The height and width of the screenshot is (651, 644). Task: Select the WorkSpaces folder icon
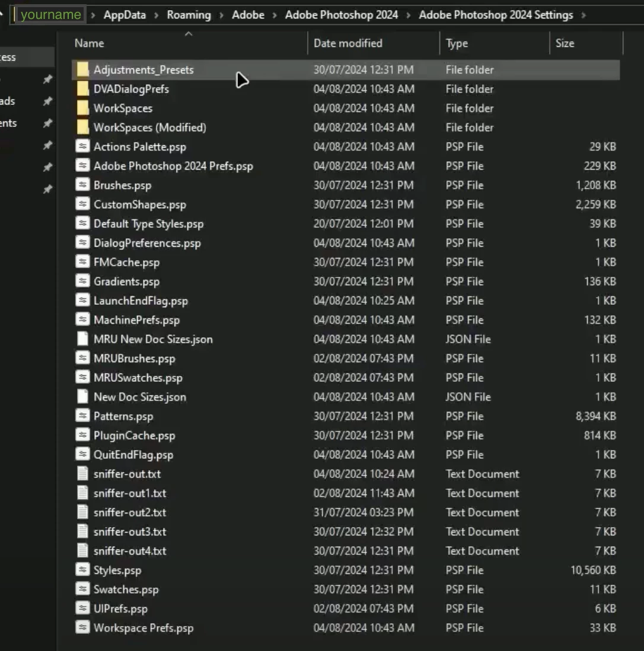pos(82,108)
